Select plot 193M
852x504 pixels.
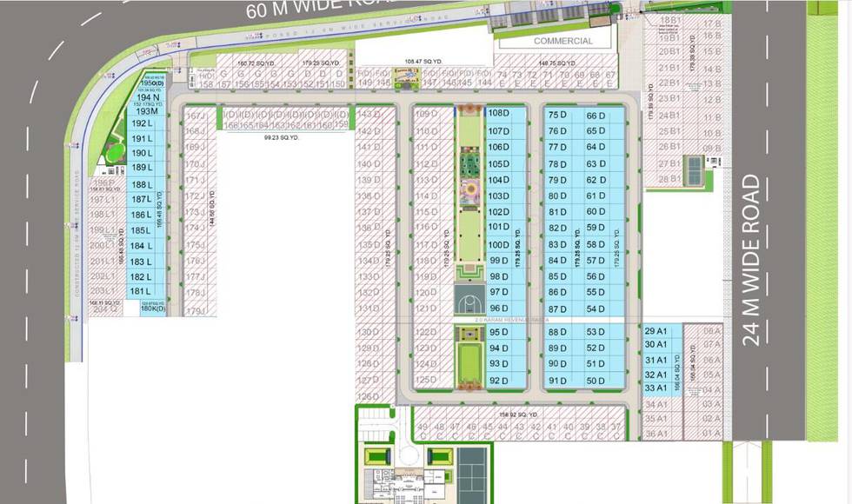pyautogui.click(x=147, y=111)
